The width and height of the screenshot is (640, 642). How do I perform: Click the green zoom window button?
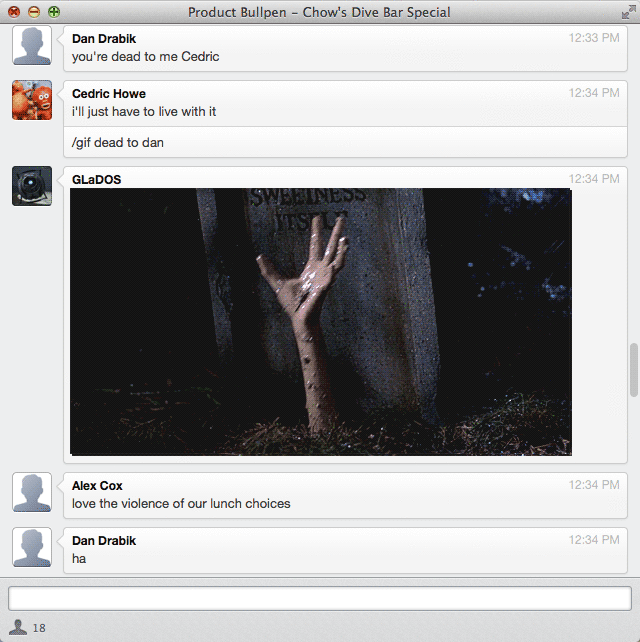tap(54, 12)
